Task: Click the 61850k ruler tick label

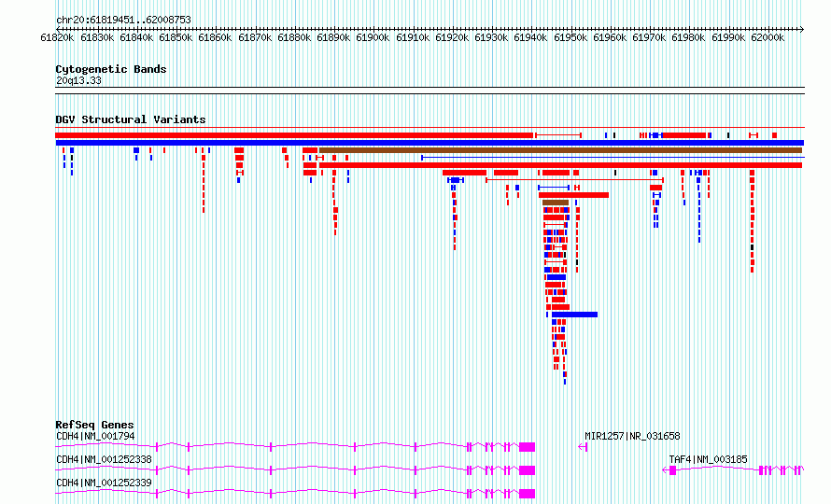Action: [176, 37]
